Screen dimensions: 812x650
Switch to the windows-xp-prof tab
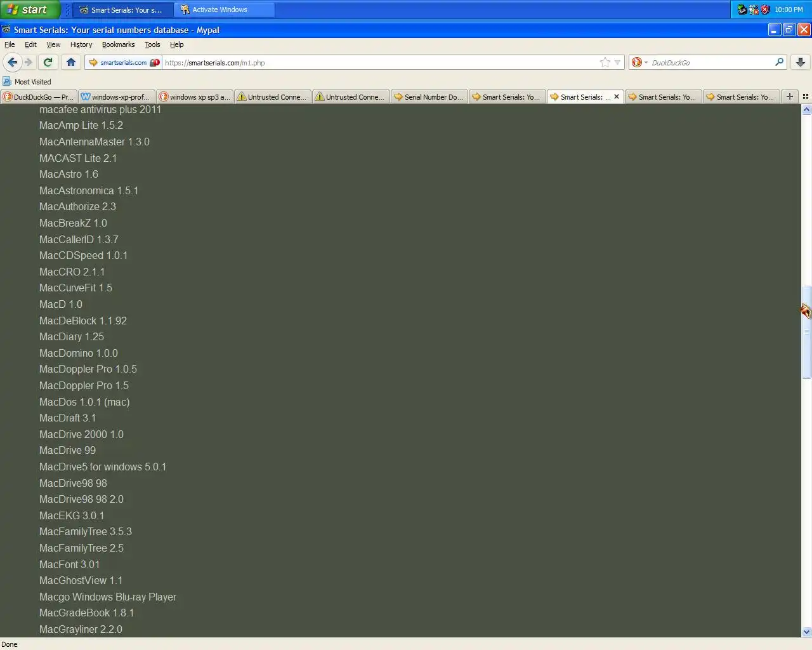point(116,96)
